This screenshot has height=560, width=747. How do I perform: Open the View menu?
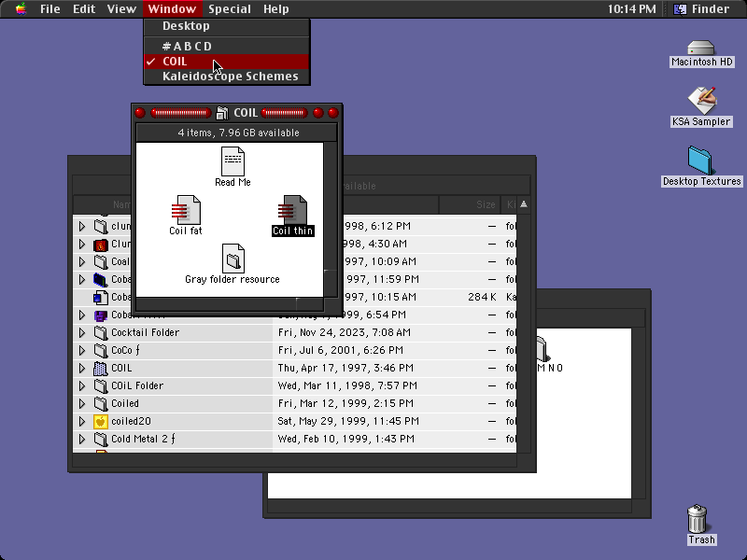click(121, 9)
